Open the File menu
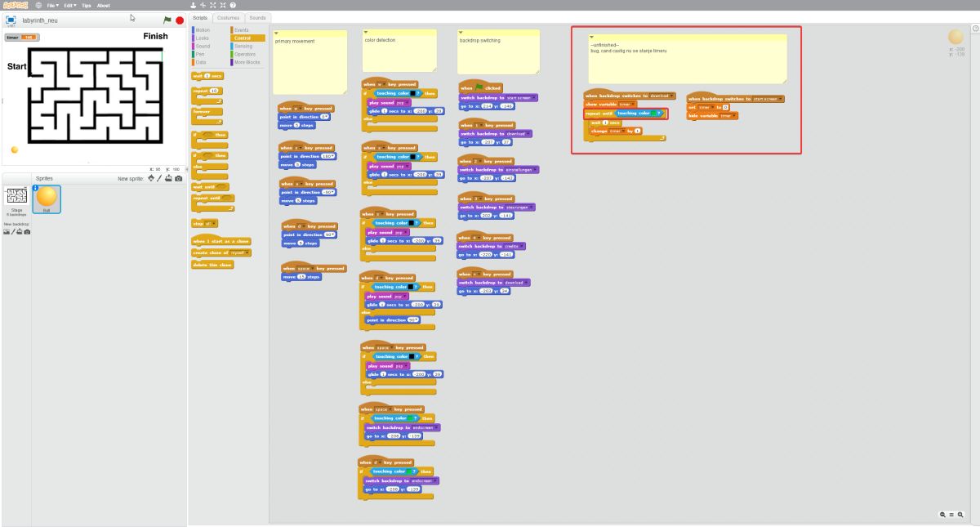This screenshot has height=527, width=980. pos(51,5)
